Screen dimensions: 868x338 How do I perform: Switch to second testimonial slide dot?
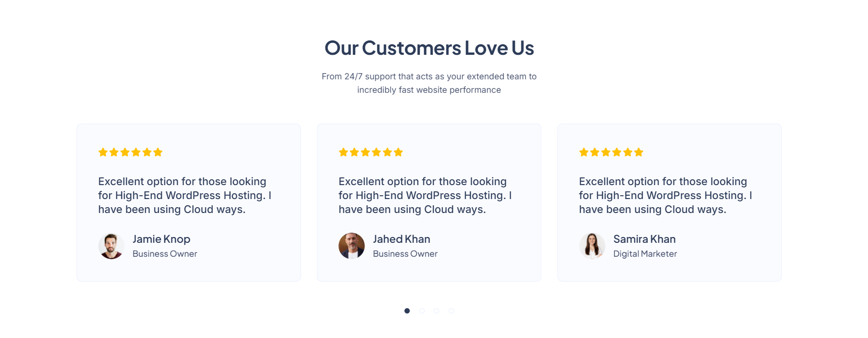(422, 311)
